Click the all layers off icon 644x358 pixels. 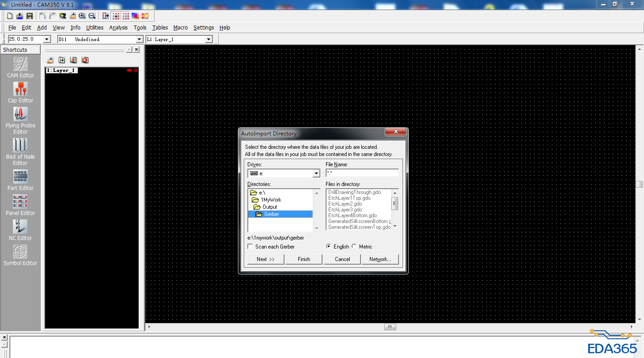click(x=85, y=60)
